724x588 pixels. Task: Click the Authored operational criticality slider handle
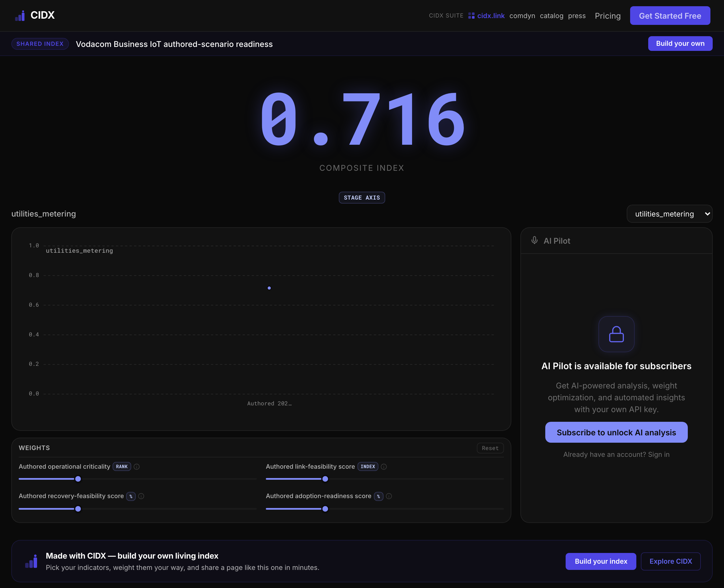click(x=78, y=479)
